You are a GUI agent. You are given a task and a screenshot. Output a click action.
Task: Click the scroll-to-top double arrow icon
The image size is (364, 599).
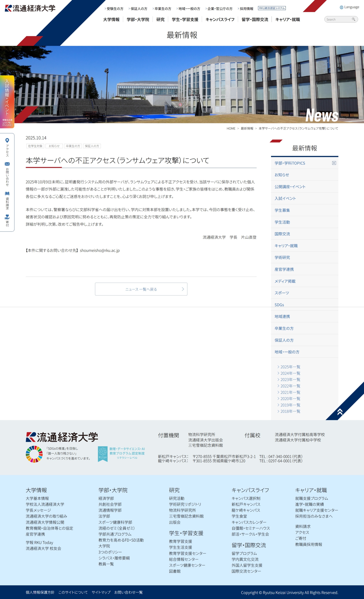pyautogui.click(x=340, y=412)
